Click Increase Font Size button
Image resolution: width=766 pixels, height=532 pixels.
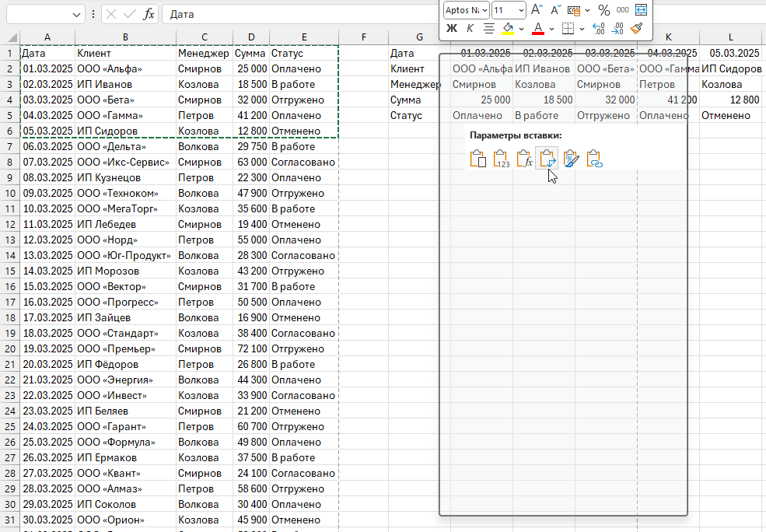pyautogui.click(x=537, y=10)
